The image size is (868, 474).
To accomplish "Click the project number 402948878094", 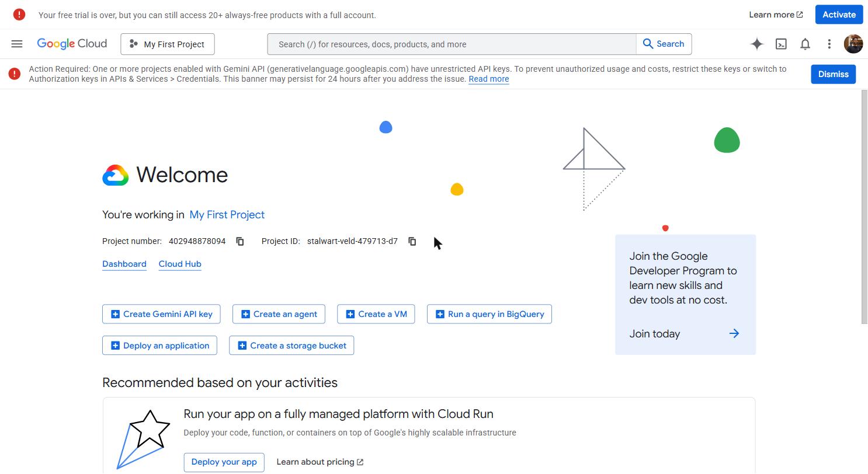I will point(197,241).
